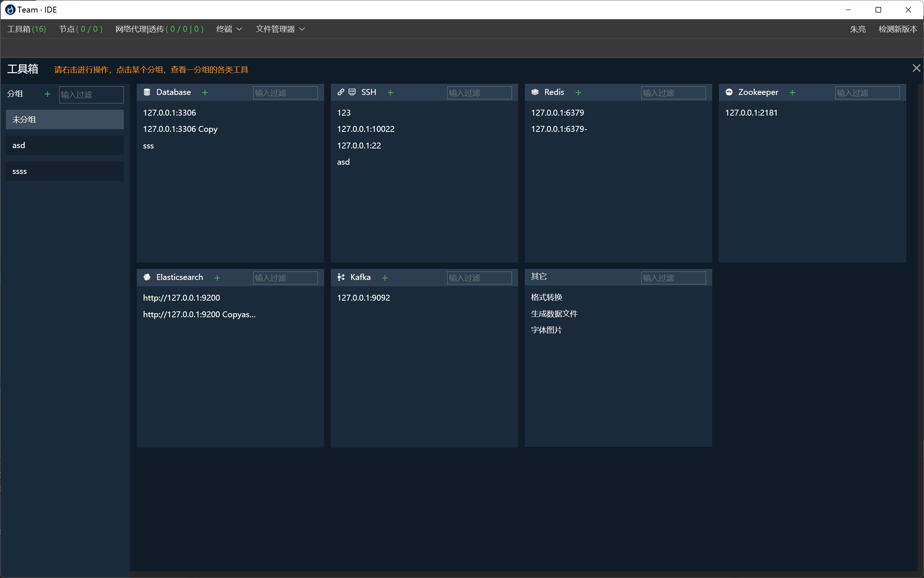Click the 朱亮 user link
This screenshot has height=578, width=924.
tap(858, 29)
